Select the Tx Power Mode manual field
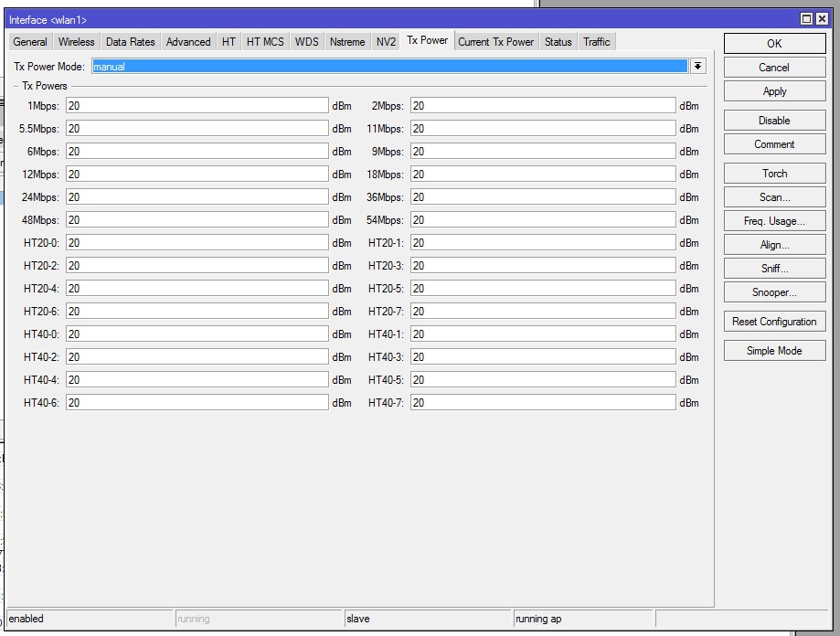Viewport: 840px width, 636px height. pos(388,67)
